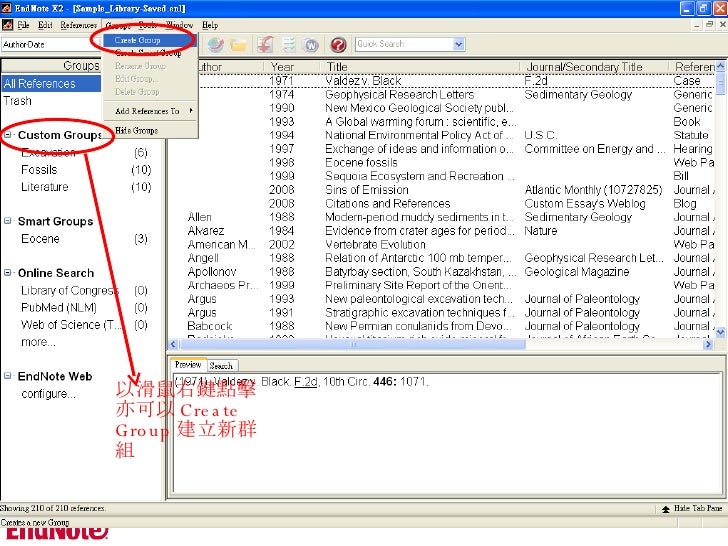Click the horizontal scrollbar left arrow

click(x=173, y=344)
